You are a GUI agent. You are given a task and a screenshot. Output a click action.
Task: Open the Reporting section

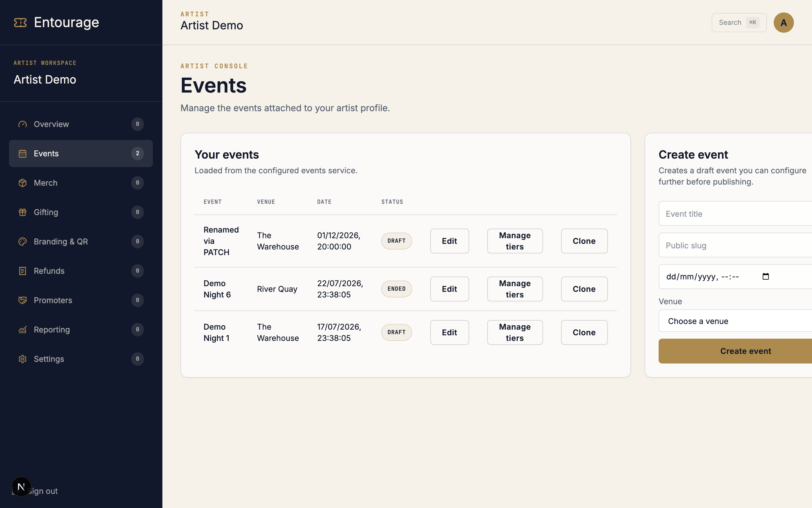(81, 330)
